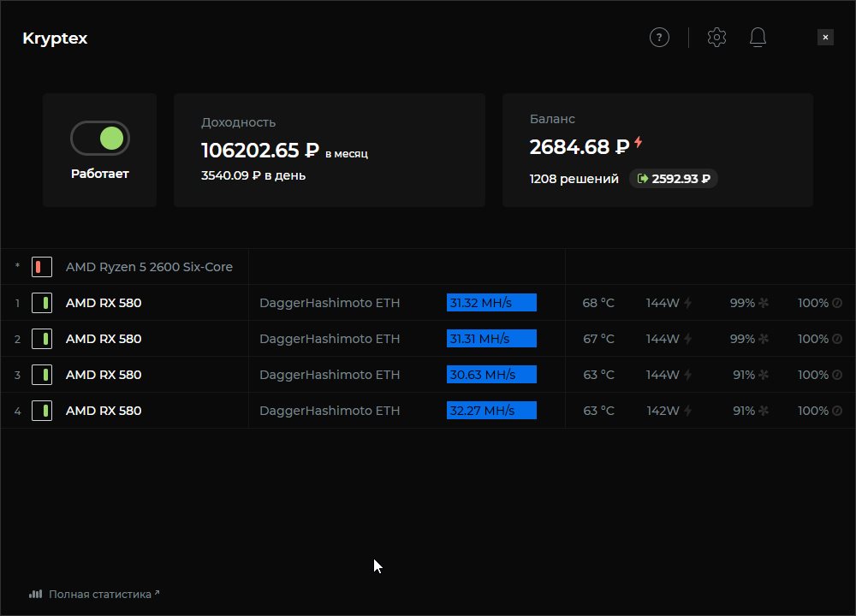
Task: Open settings via the gear icon
Action: (x=716, y=38)
